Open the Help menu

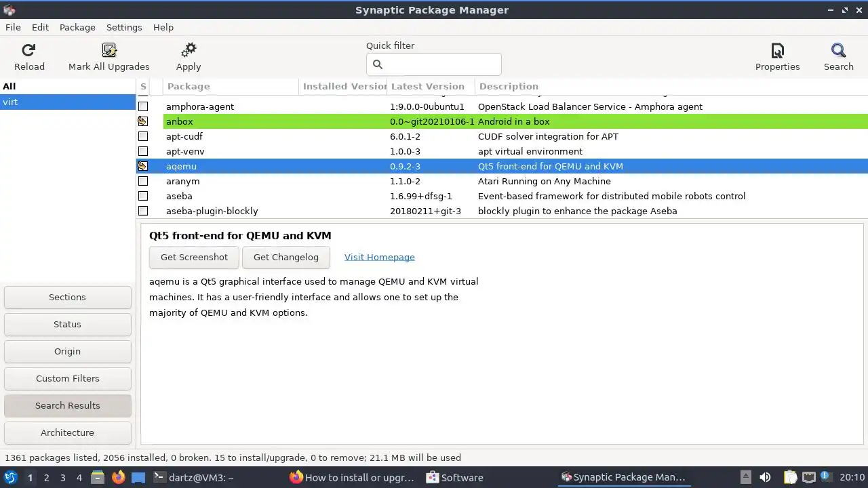(x=163, y=27)
